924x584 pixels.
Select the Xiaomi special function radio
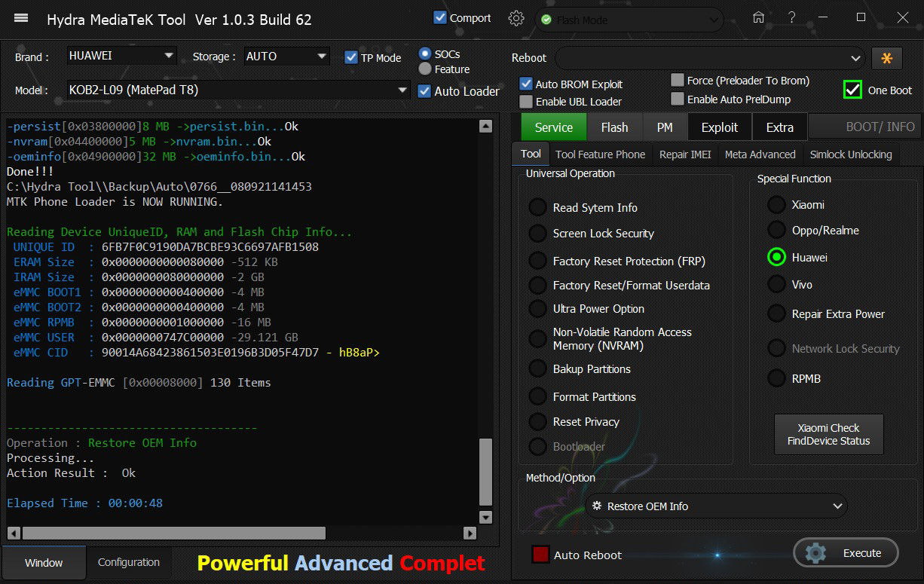tap(776, 205)
